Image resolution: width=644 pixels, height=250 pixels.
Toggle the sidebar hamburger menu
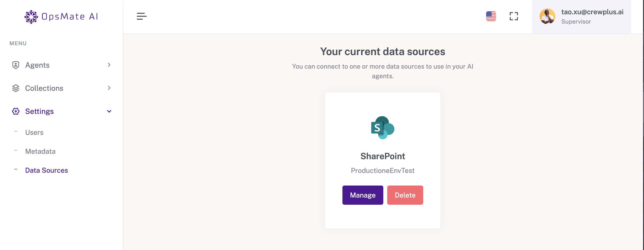pos(142,16)
